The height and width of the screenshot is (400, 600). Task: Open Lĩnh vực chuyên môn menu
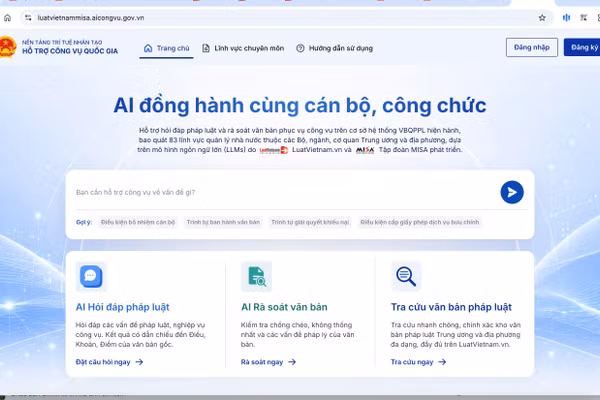[243, 48]
